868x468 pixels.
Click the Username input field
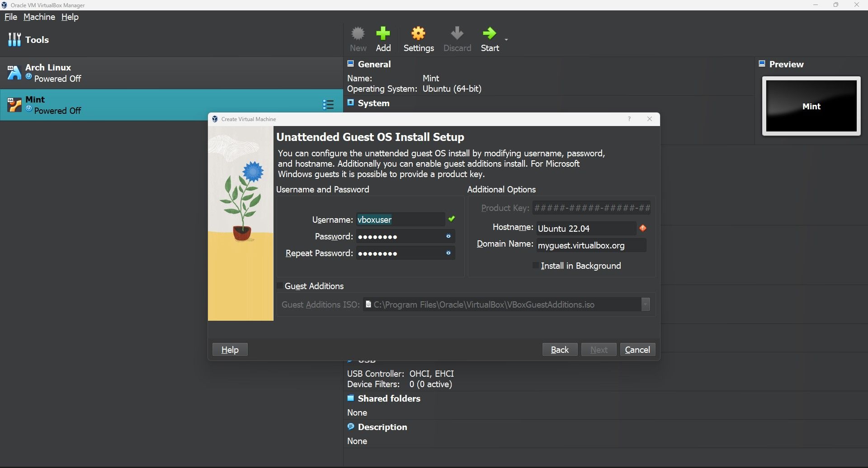coord(401,220)
